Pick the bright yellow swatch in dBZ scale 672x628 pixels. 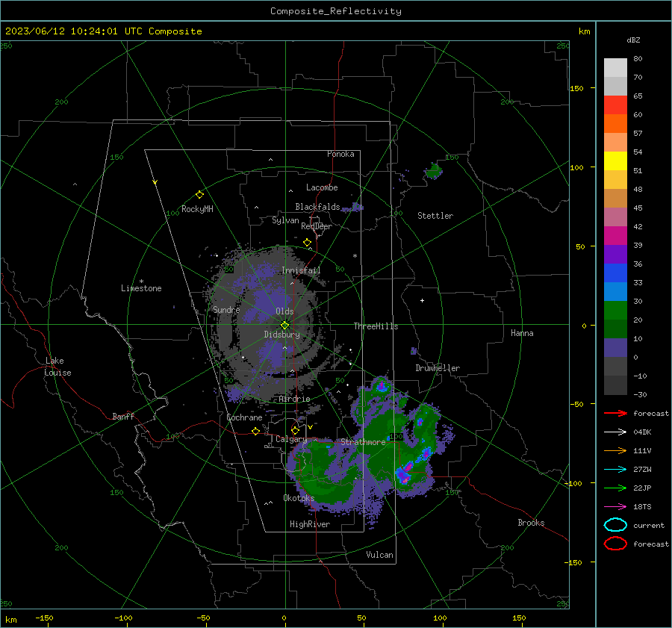click(615, 161)
